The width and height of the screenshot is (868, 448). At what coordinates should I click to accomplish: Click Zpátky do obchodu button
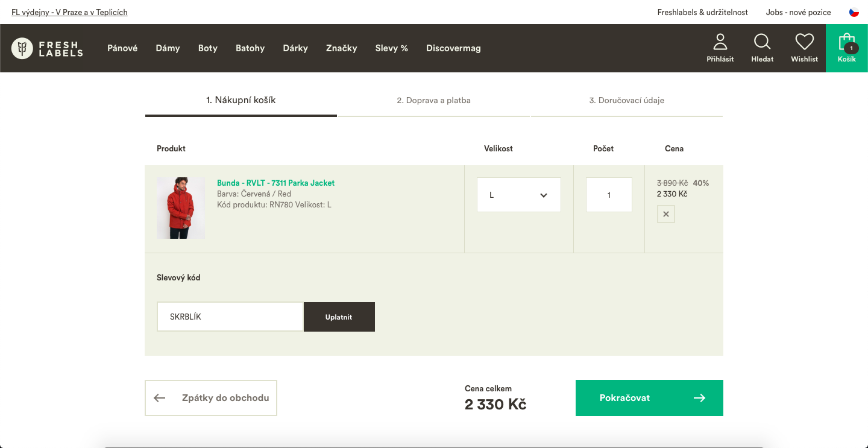[211, 398]
